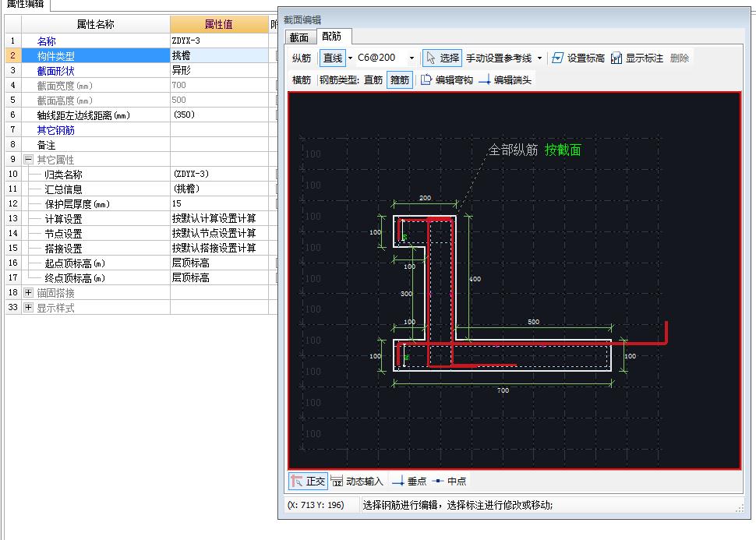
Task: Click the 属性编辑 tab
Action: tap(25, 5)
